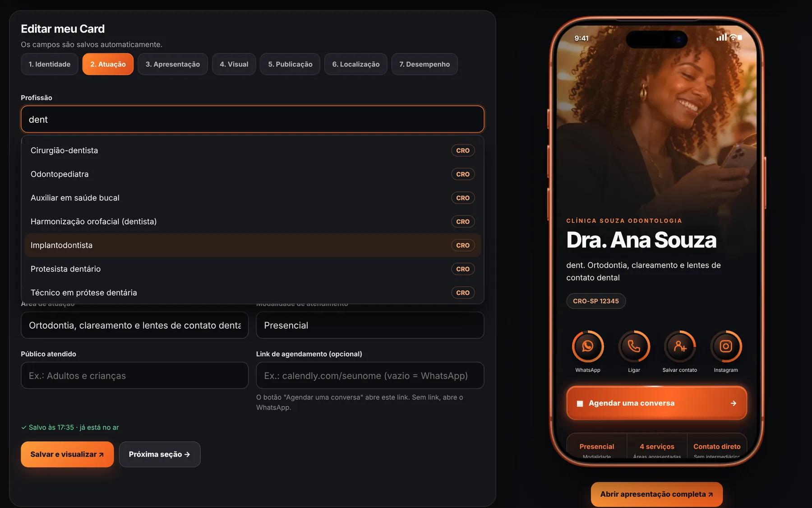Tap the Instagram icon in phone preview
This screenshot has width=812, height=508.
726,346
